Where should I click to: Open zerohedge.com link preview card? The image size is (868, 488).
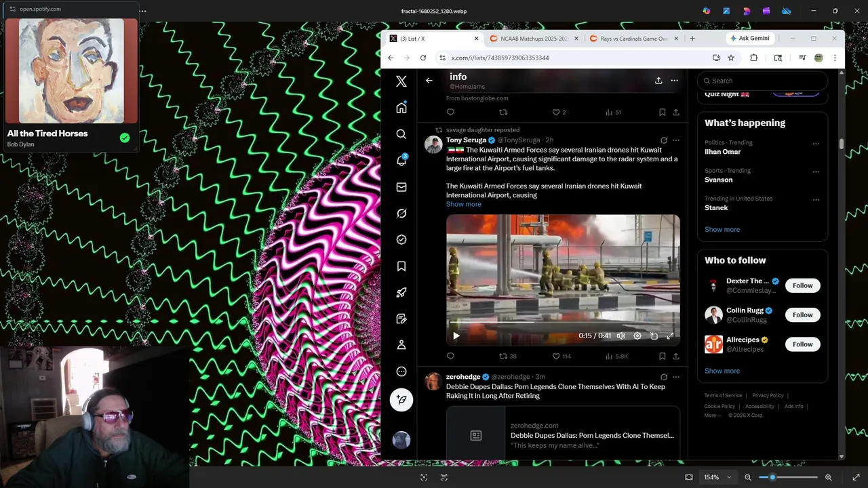[x=563, y=434]
